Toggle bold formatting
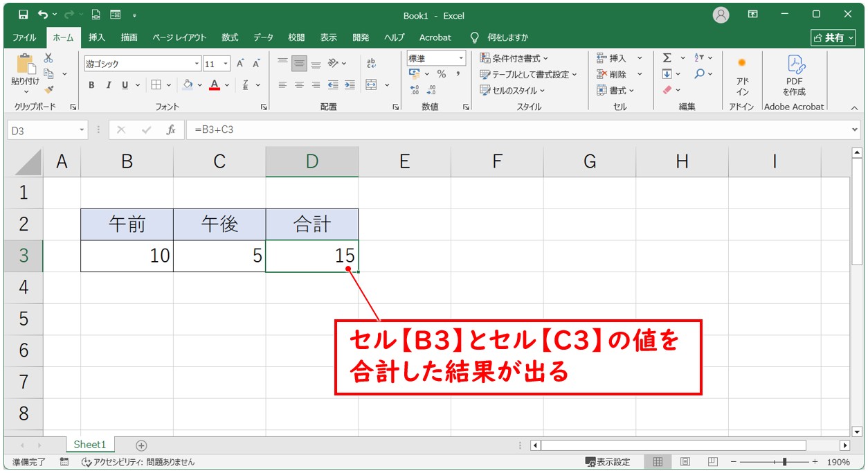 pos(91,84)
